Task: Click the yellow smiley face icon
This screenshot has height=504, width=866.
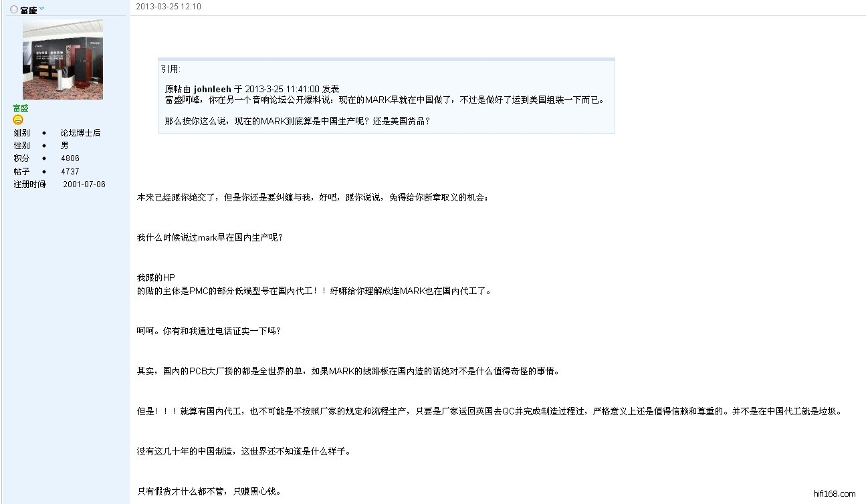Action: coord(18,120)
